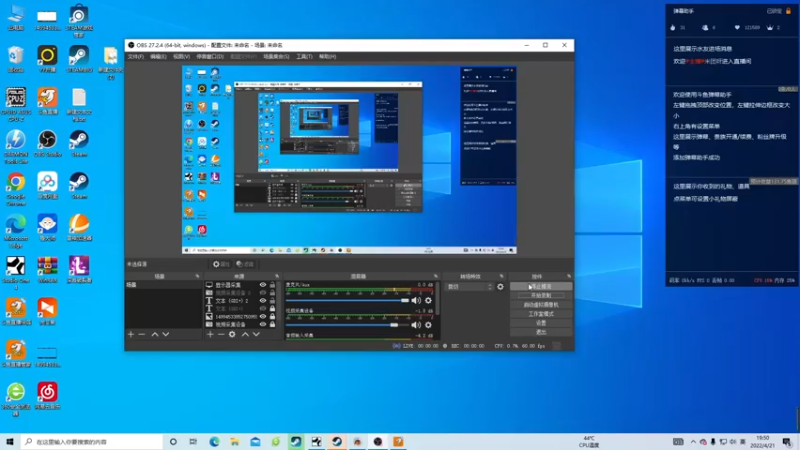This screenshot has height=450, width=800.
Task: Open Task View on taskbar
Action: click(193, 442)
